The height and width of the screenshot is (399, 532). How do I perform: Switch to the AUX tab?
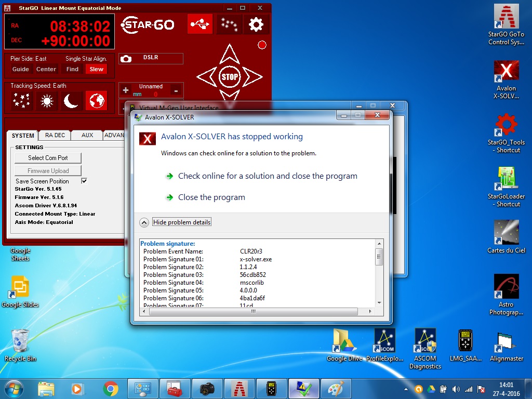tap(87, 135)
